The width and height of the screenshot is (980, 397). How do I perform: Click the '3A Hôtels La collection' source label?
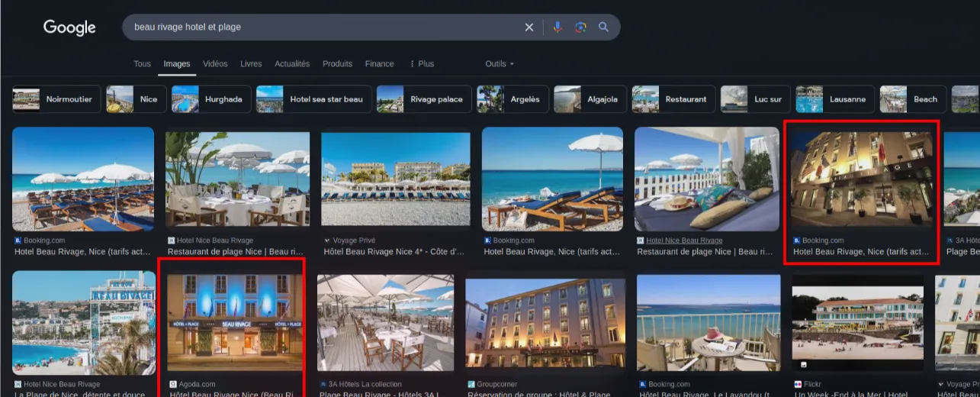[x=365, y=384]
